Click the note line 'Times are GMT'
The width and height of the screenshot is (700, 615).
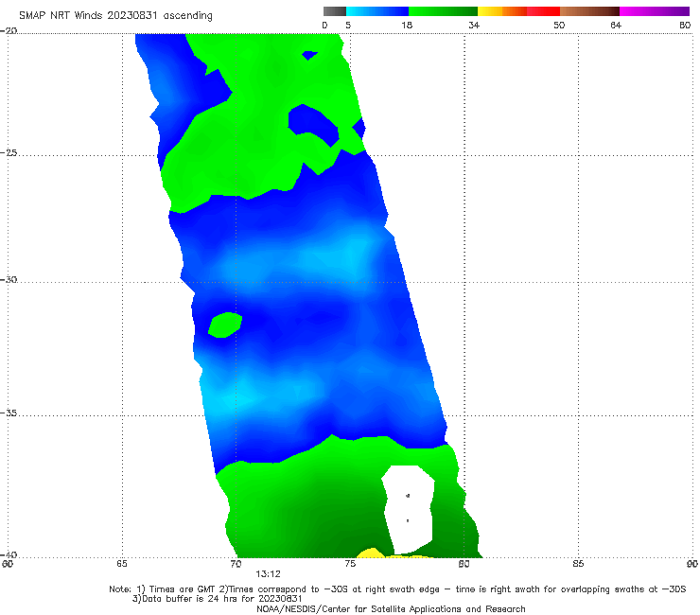[x=181, y=589]
